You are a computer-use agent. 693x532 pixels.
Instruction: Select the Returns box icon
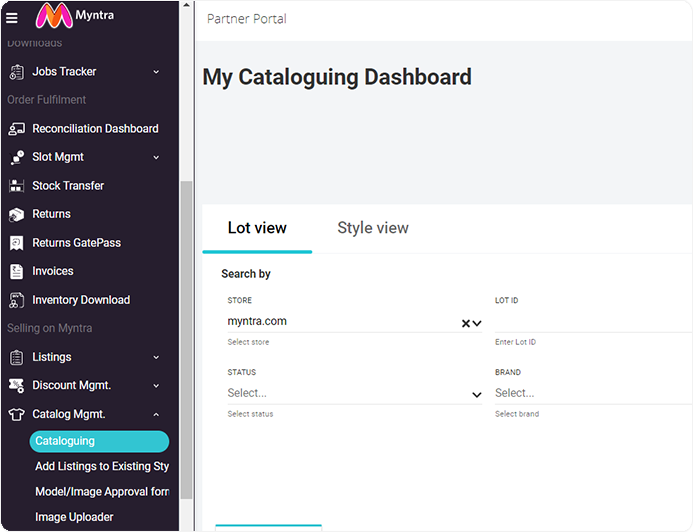[15, 214]
